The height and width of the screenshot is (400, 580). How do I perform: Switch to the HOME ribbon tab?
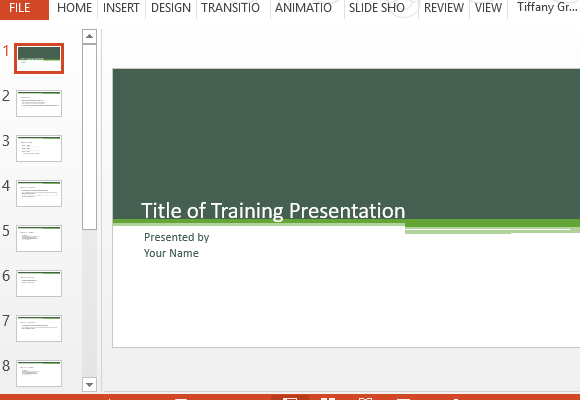pos(74,8)
